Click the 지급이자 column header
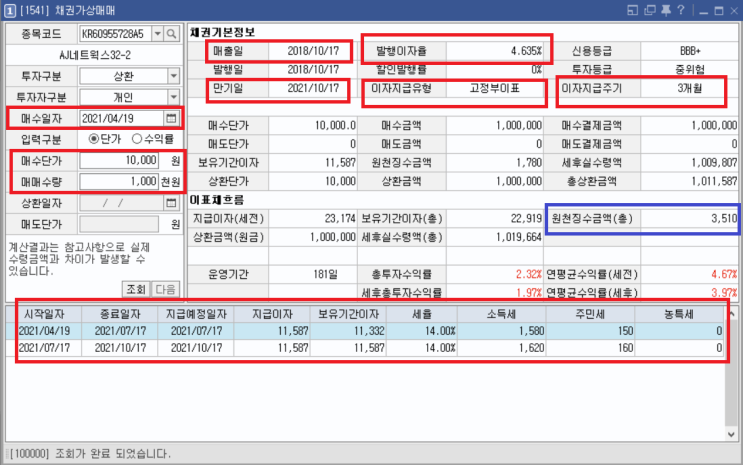The height and width of the screenshot is (465, 743). [272, 314]
